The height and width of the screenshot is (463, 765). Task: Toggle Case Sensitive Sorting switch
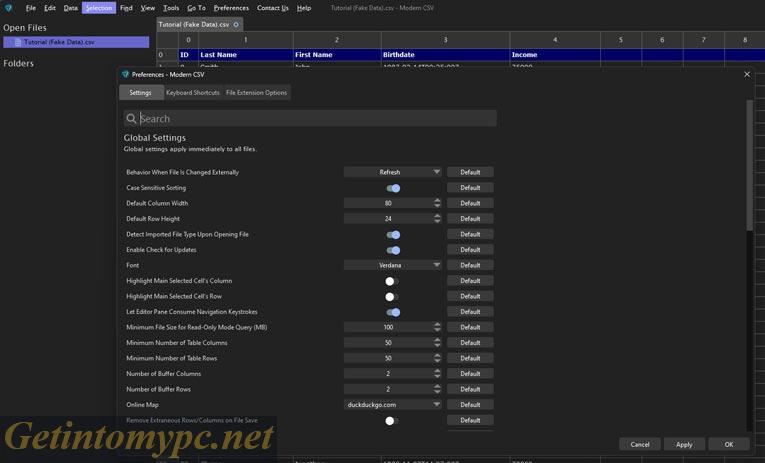[393, 188]
